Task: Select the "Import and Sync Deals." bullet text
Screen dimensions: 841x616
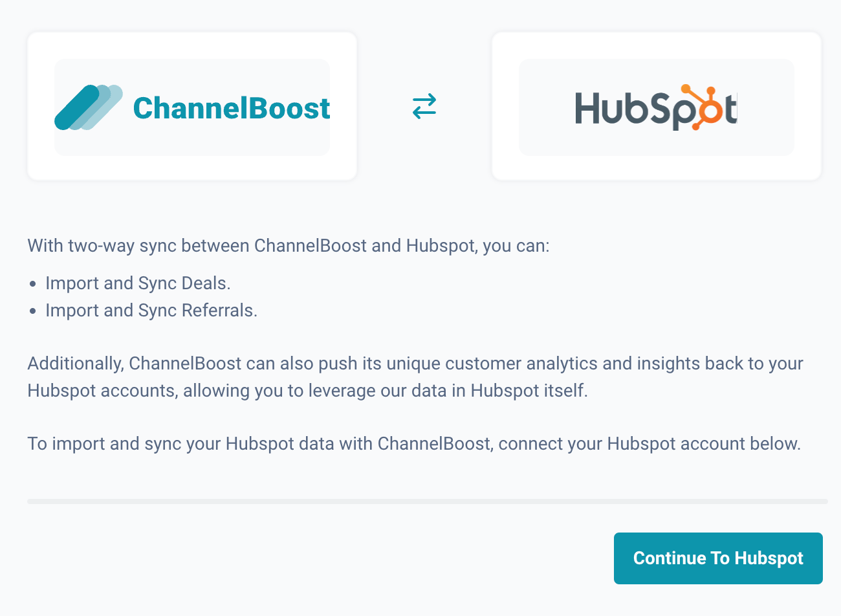Action: [138, 283]
